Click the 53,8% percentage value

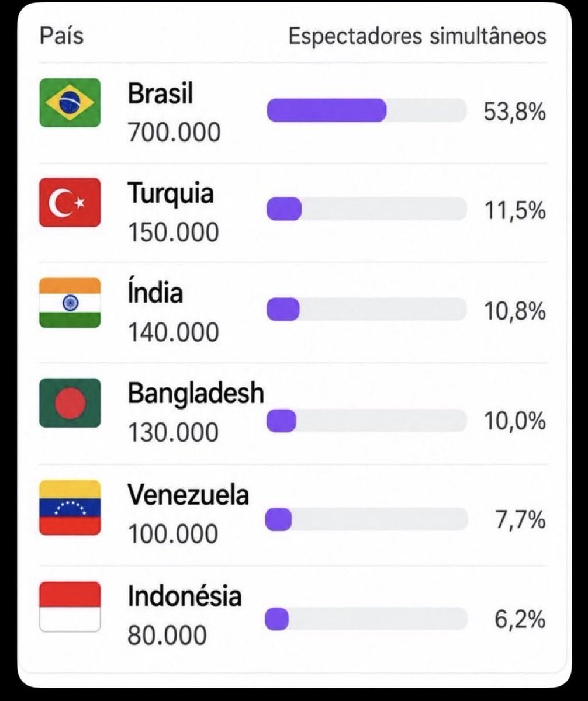(x=515, y=111)
